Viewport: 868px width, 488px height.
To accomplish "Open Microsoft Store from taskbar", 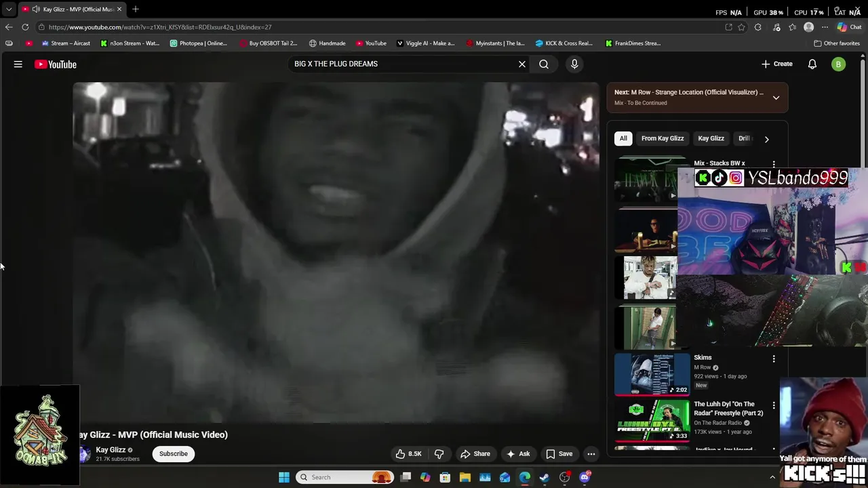I will tap(445, 477).
